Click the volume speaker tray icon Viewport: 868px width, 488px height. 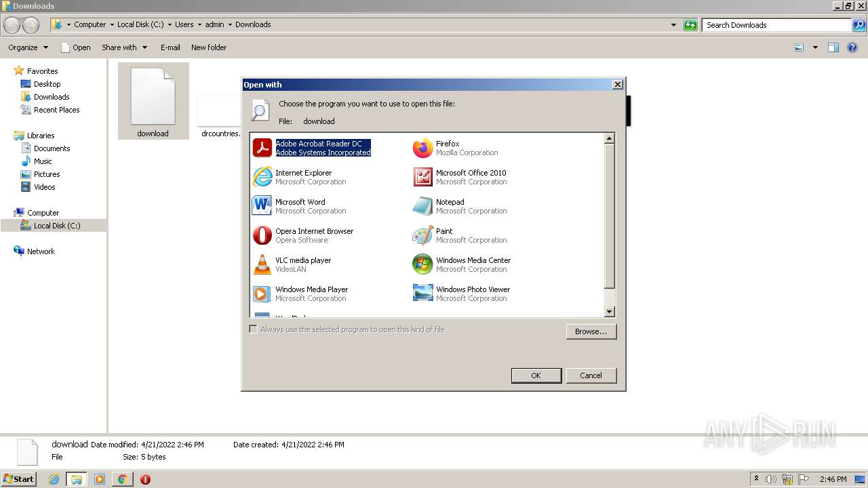[771, 479]
